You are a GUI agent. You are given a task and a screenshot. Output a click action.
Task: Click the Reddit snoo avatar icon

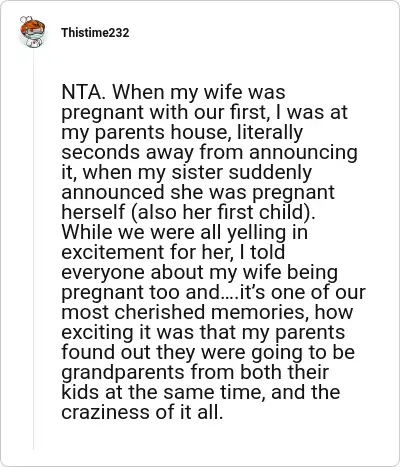pos(32,32)
